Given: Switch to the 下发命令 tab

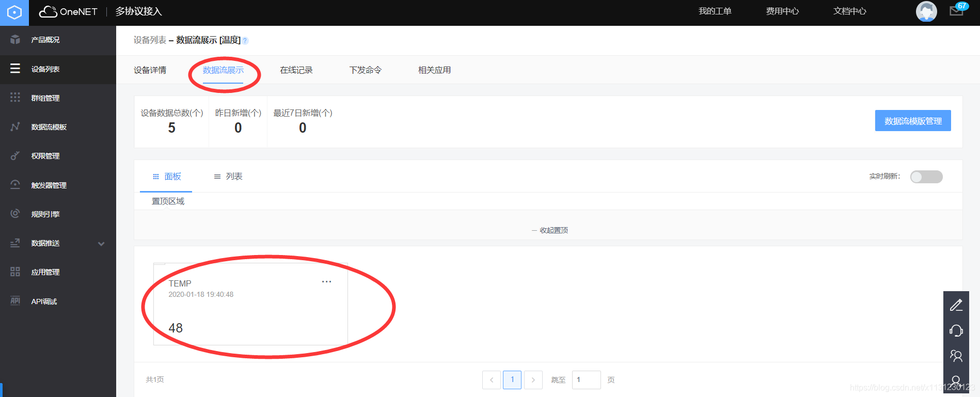Looking at the screenshot, I should tap(366, 70).
